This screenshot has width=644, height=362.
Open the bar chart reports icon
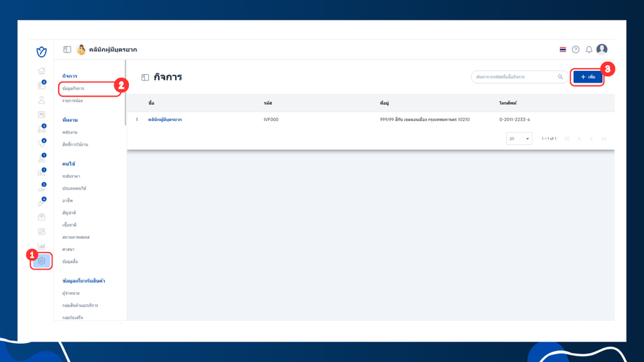pos(41,246)
